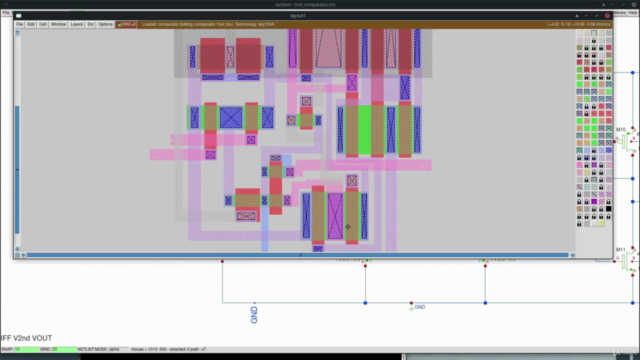Screen dimensions: 640x360
Task: Toggle the DRC=0 checkbox button
Action: pyautogui.click(x=126, y=24)
